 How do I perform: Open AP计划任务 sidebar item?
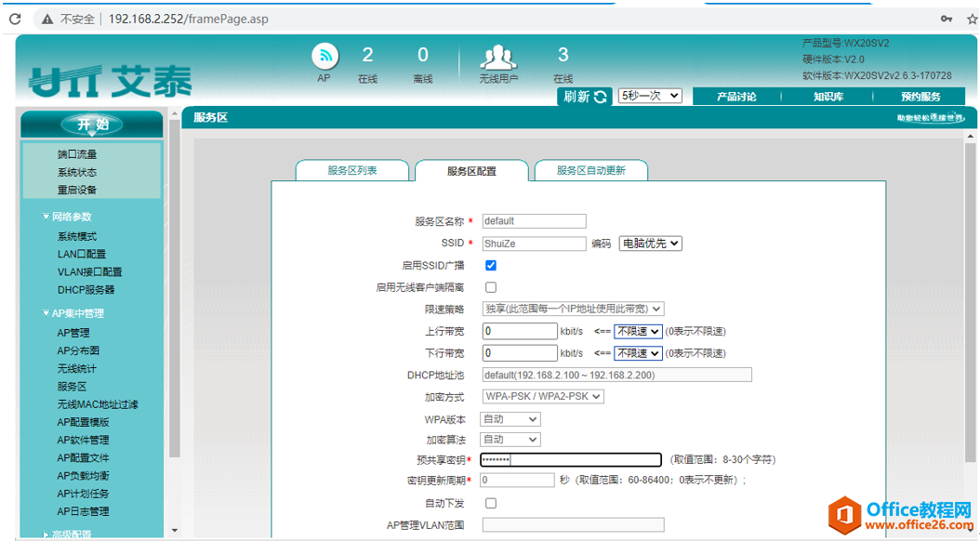point(83,494)
